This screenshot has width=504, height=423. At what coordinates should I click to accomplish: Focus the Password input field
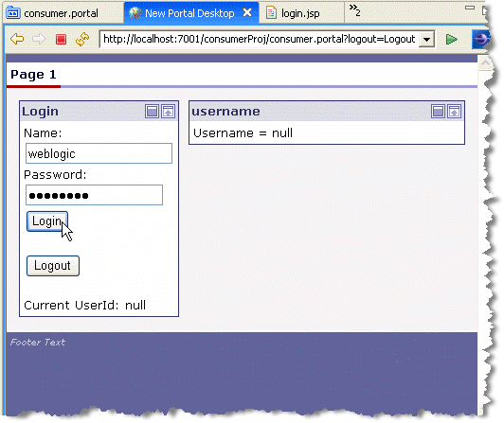[94, 195]
